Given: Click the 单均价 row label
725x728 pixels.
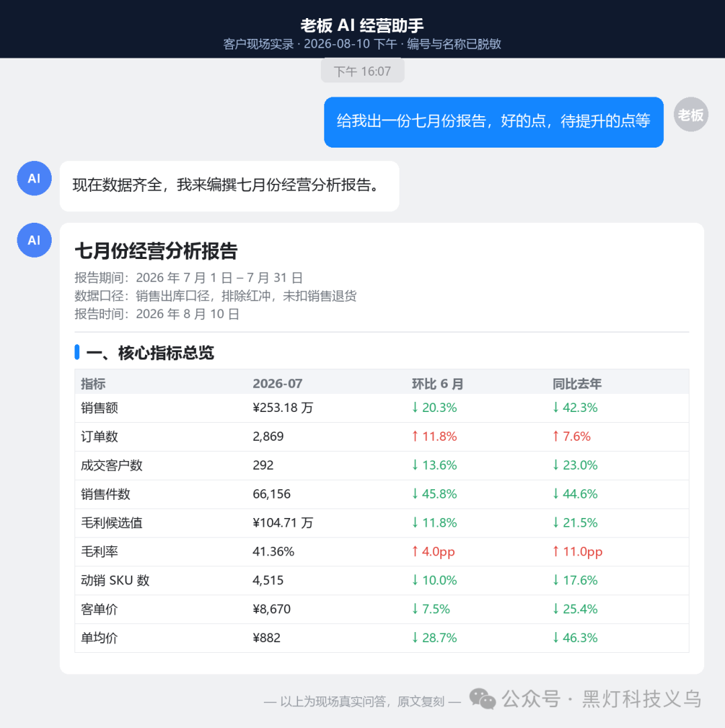Looking at the screenshot, I should click(x=99, y=638).
